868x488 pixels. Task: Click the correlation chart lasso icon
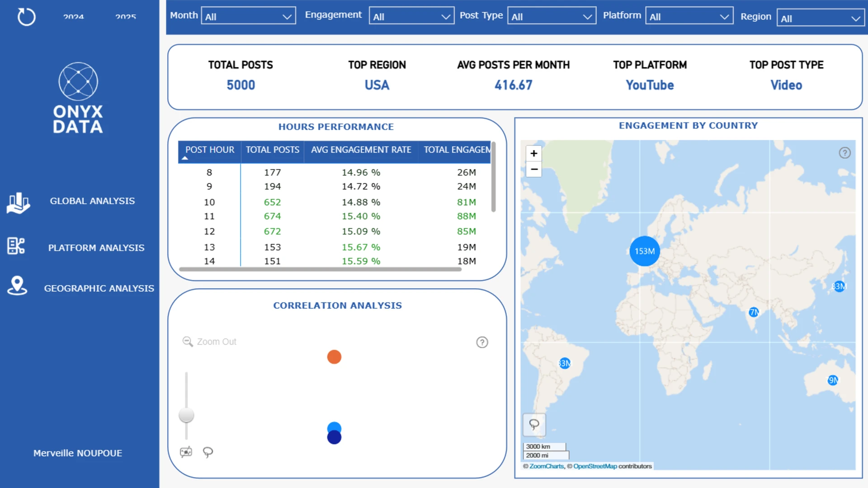click(208, 452)
